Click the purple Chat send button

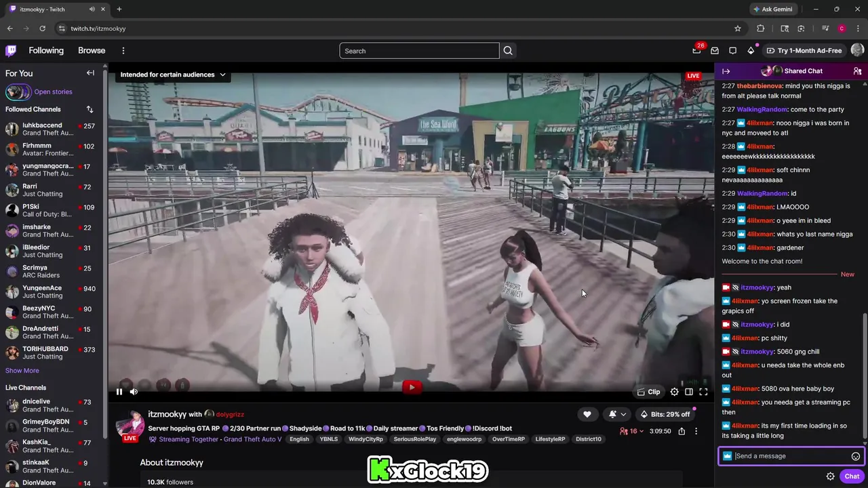(852, 476)
